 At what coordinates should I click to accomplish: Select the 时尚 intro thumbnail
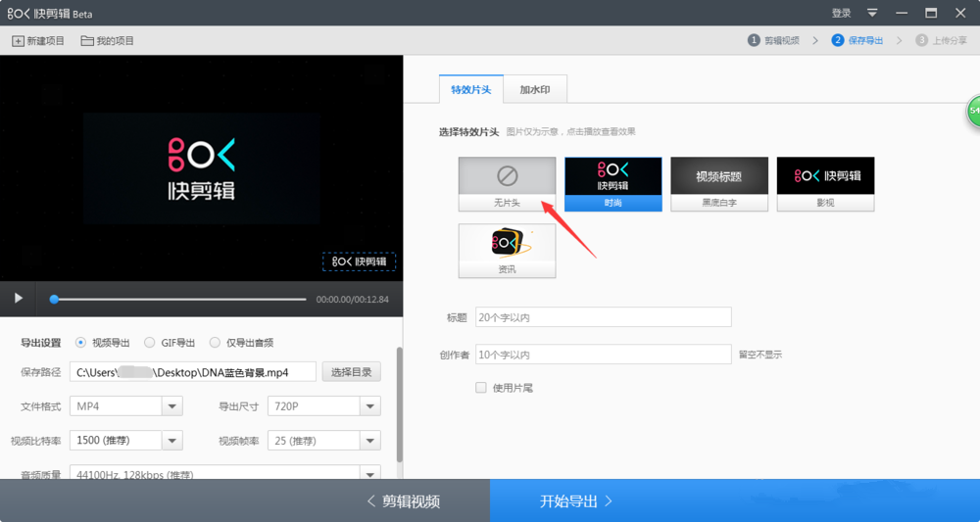tap(613, 183)
